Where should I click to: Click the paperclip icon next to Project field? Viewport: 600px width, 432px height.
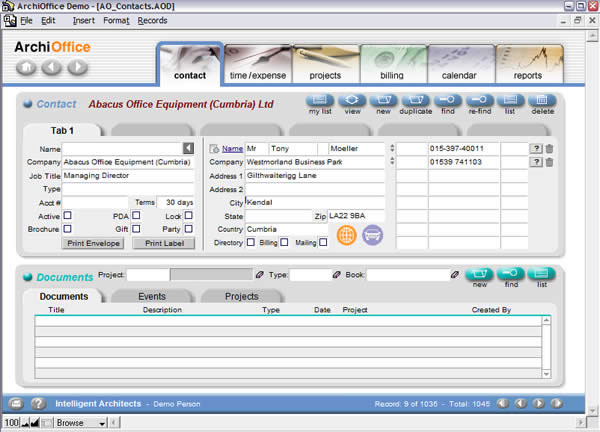click(x=259, y=274)
